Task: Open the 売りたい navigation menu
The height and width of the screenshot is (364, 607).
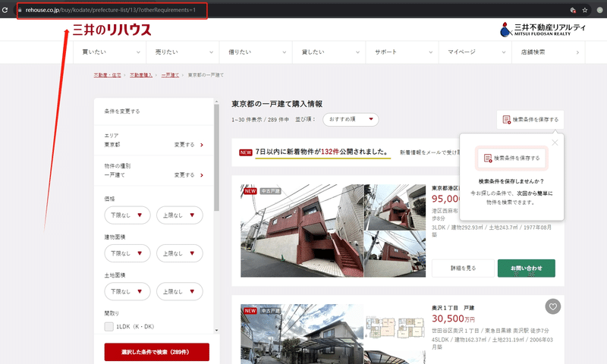Action: tap(183, 52)
